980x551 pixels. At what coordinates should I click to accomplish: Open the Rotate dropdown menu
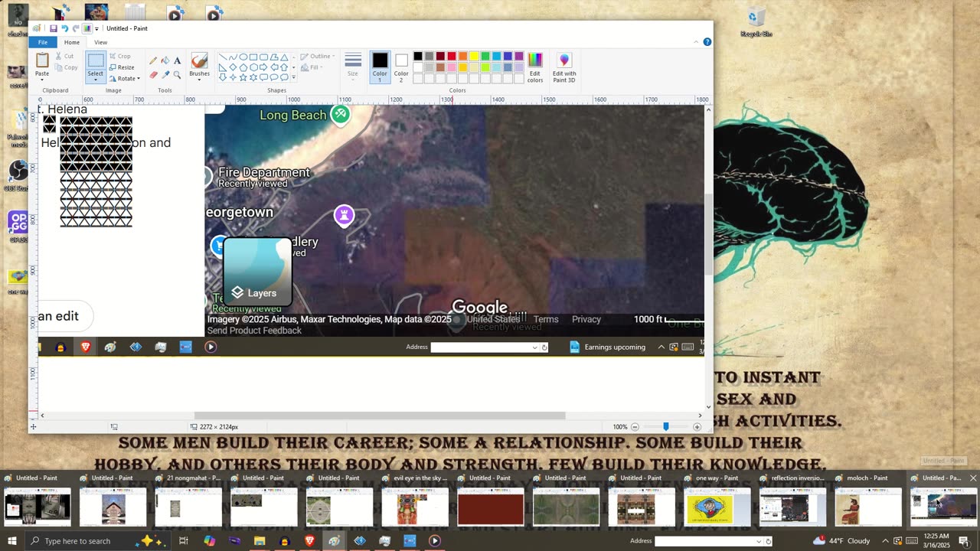tap(125, 78)
